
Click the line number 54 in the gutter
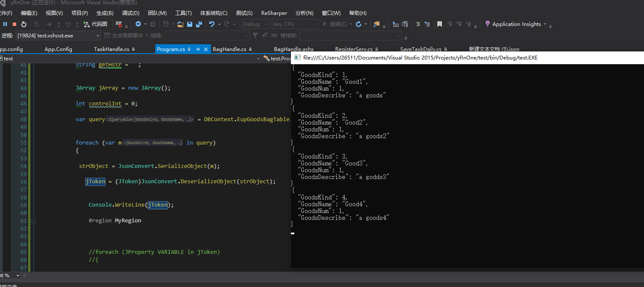pos(23,166)
